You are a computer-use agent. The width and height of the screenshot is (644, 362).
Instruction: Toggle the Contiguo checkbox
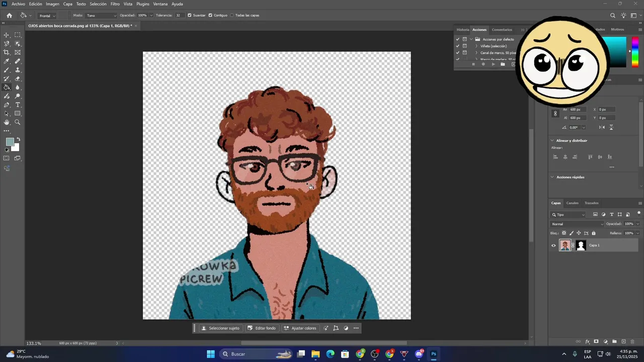point(210,16)
